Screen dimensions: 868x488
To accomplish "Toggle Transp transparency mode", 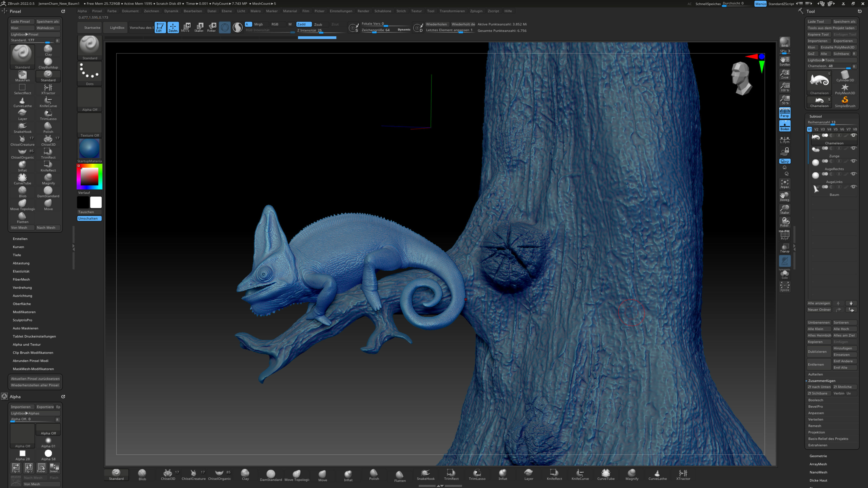I will pos(784,248).
